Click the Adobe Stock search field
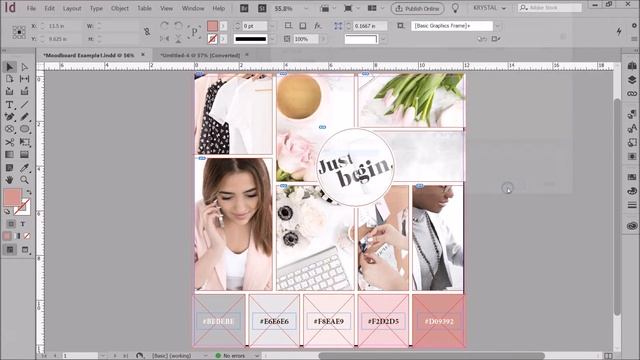The image size is (640, 360). pyautogui.click(x=549, y=8)
